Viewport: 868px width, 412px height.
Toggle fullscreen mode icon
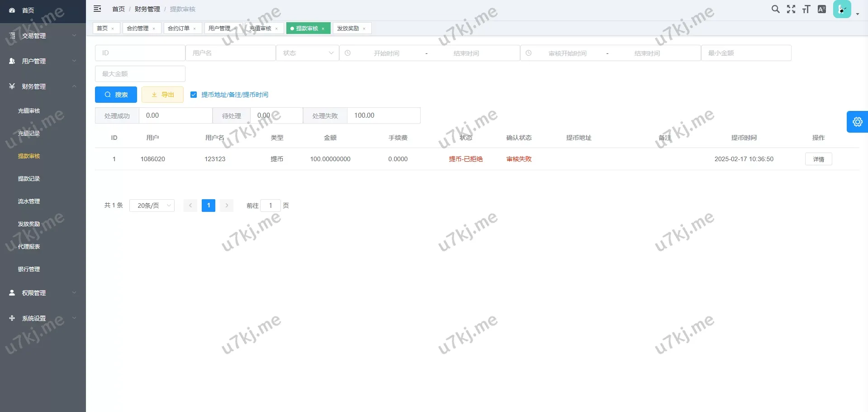tap(791, 9)
